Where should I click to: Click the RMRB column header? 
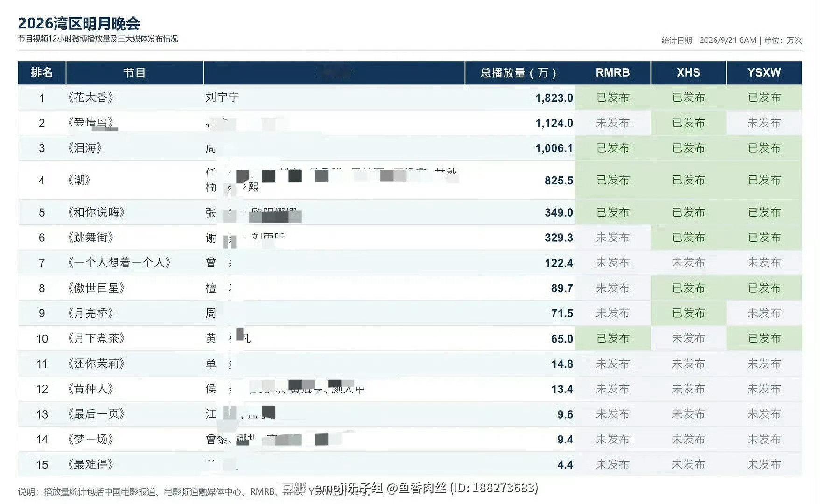coord(613,73)
